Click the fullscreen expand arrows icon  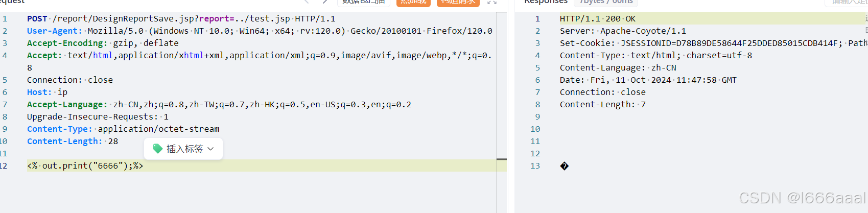pyautogui.click(x=492, y=2)
